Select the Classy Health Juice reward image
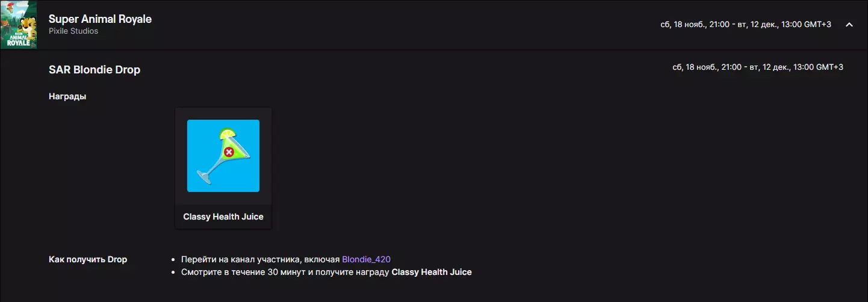 [223, 156]
